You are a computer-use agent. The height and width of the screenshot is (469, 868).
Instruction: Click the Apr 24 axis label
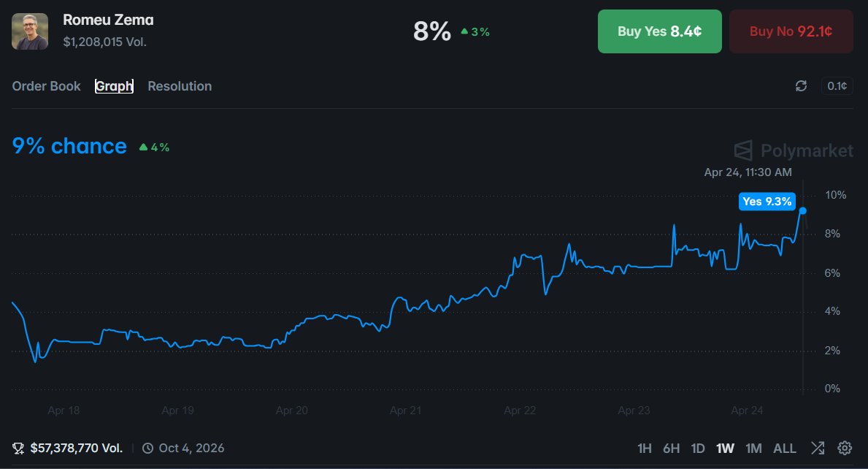[747, 411]
